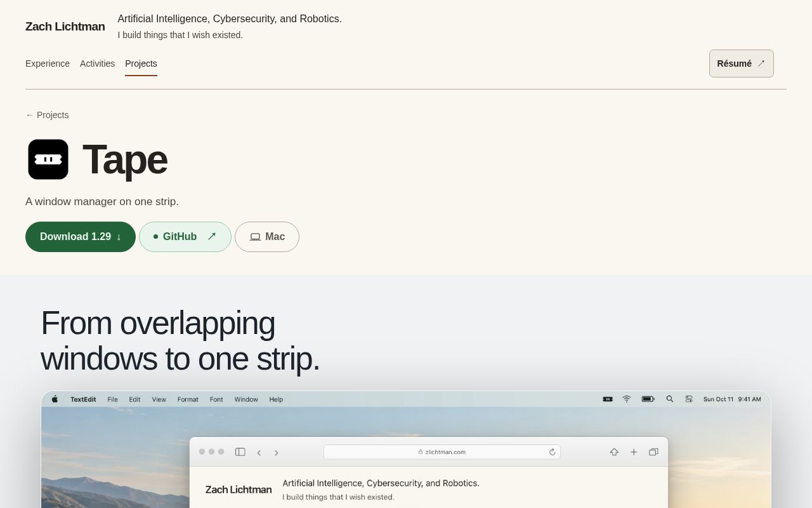Click 'From overlapping windows to one strip.' heading

(x=180, y=341)
